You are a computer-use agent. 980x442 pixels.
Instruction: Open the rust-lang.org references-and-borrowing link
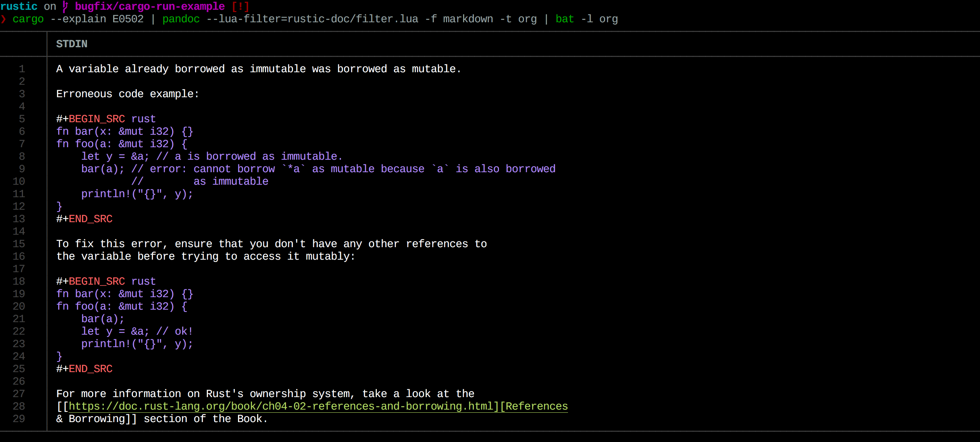281,406
